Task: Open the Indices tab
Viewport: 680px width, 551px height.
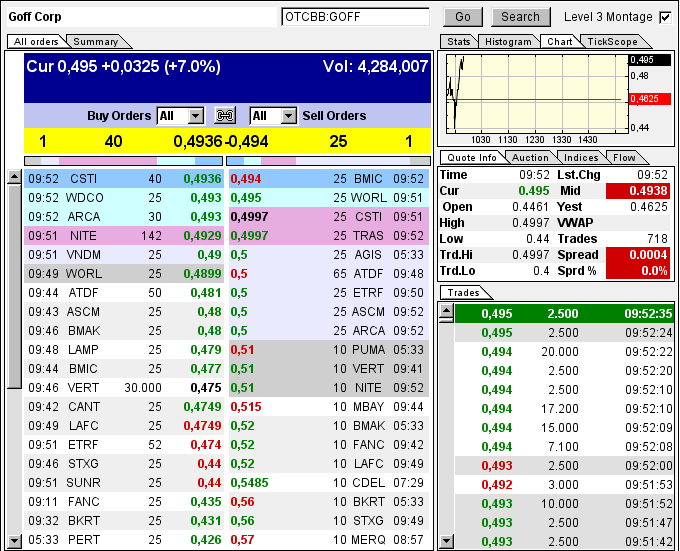Action: pyautogui.click(x=581, y=158)
